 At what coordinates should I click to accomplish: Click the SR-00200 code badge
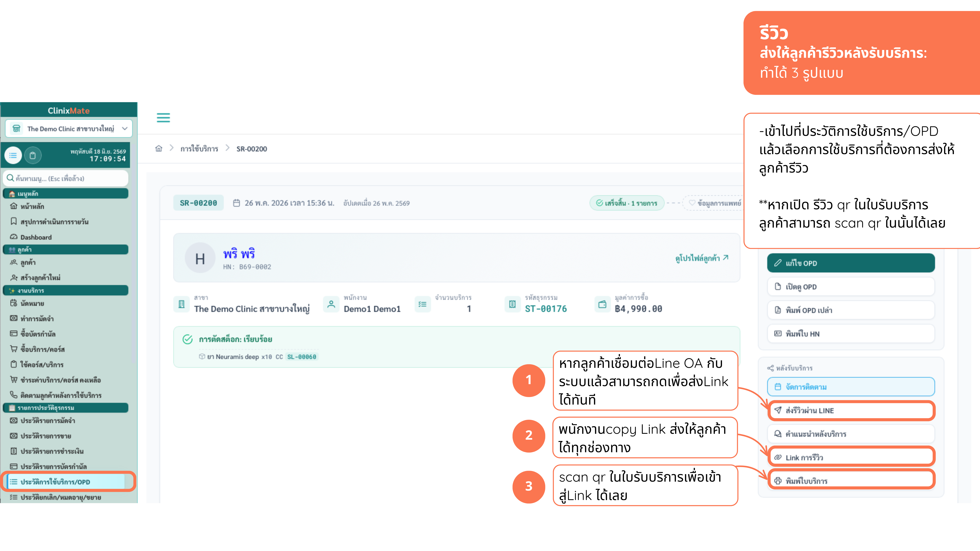click(198, 203)
